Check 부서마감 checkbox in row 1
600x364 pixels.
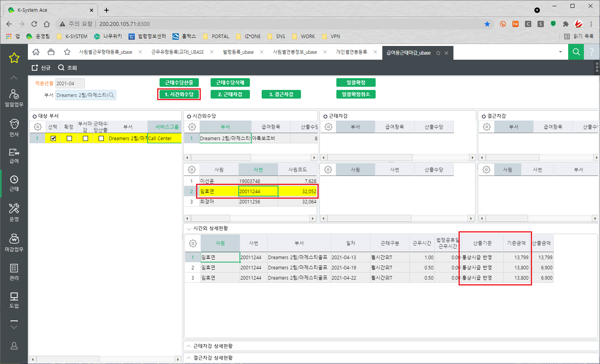coord(85,138)
